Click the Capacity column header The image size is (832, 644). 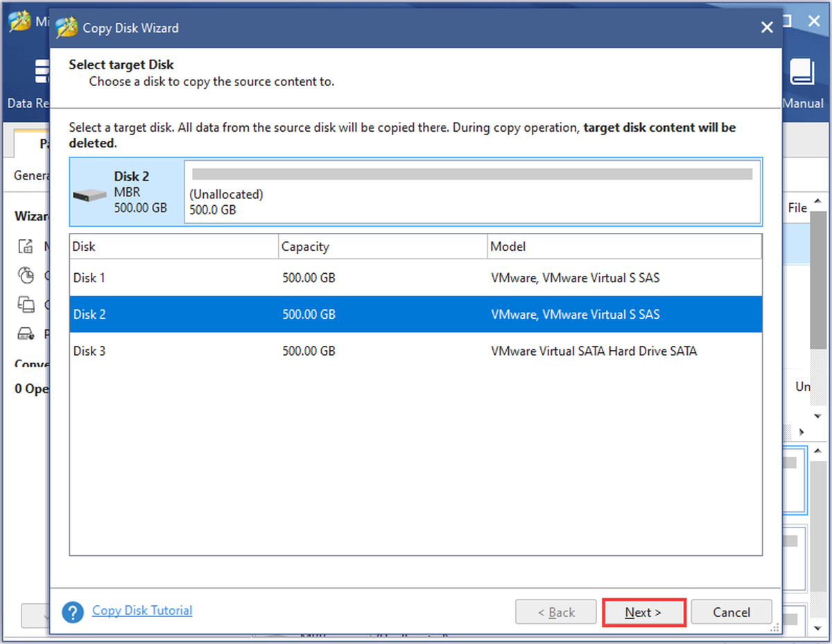click(x=382, y=247)
